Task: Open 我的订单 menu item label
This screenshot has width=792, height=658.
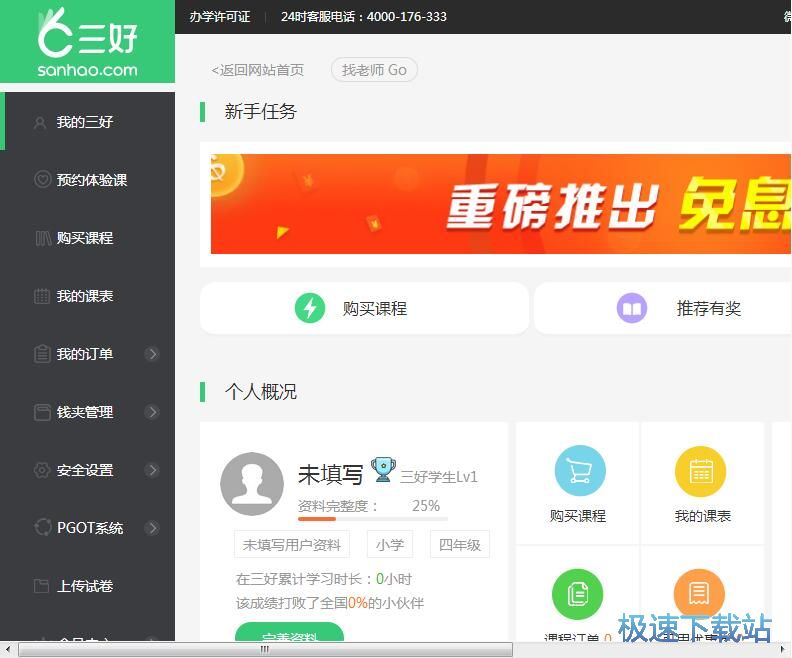Action: (84, 354)
